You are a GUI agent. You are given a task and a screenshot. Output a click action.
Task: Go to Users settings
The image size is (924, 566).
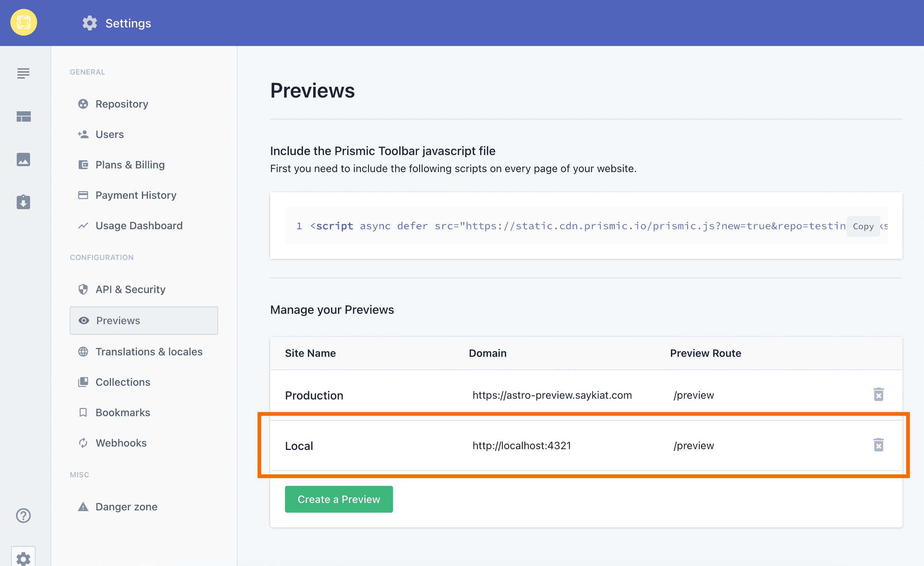[109, 134]
